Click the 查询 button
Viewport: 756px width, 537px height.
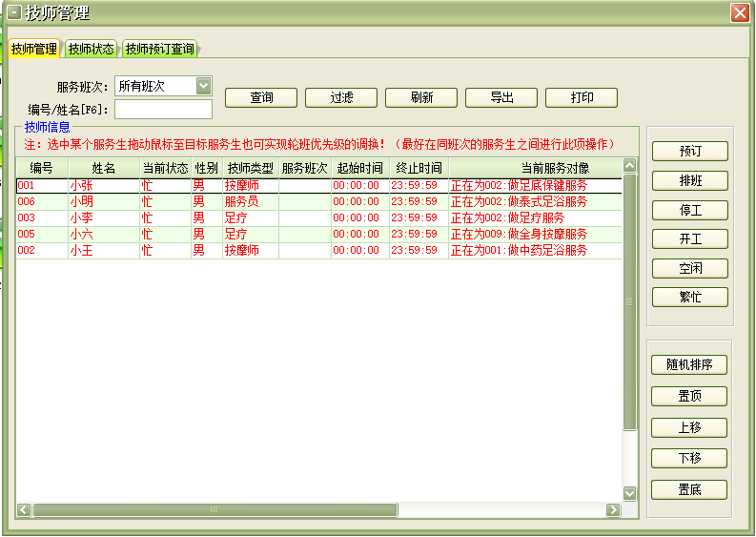point(261,97)
